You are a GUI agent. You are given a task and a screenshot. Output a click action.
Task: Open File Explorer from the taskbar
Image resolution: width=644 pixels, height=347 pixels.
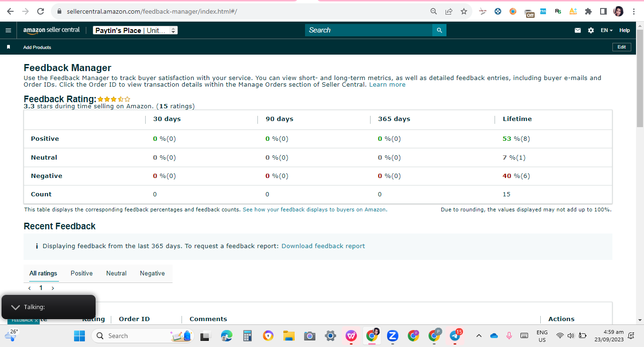tap(289, 336)
